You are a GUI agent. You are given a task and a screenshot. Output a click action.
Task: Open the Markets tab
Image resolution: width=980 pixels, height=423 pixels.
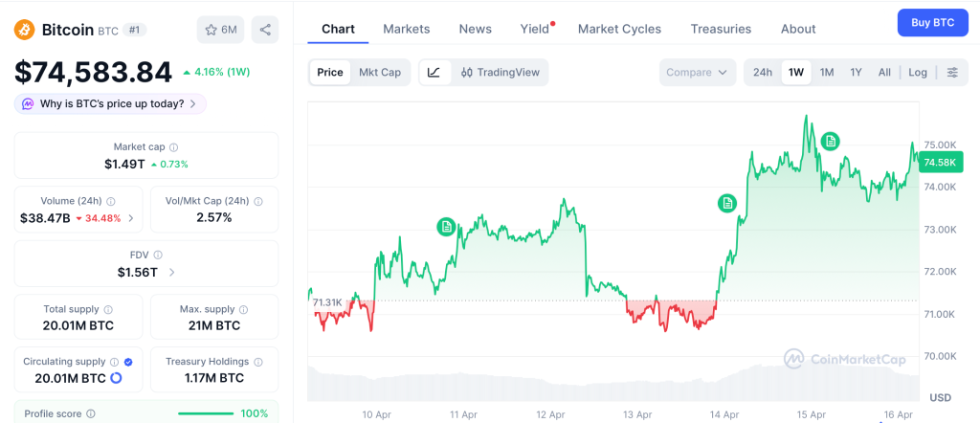pos(407,29)
